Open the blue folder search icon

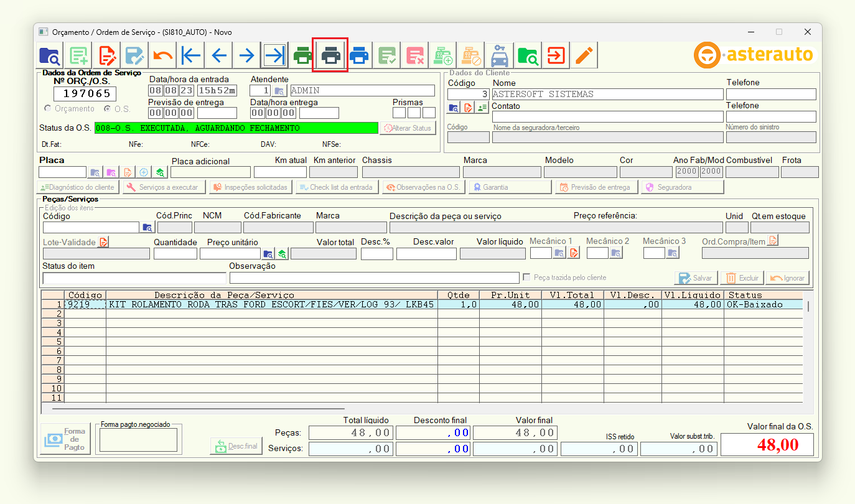click(x=49, y=56)
